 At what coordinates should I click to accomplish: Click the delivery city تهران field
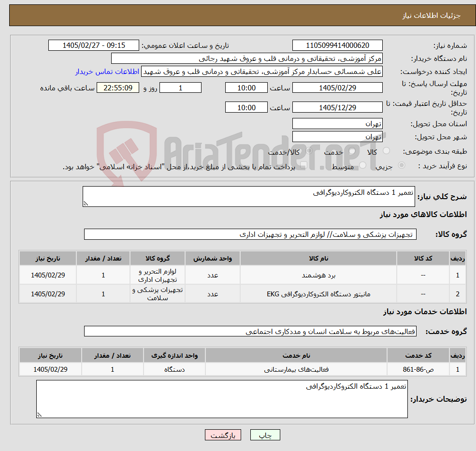point(337,137)
